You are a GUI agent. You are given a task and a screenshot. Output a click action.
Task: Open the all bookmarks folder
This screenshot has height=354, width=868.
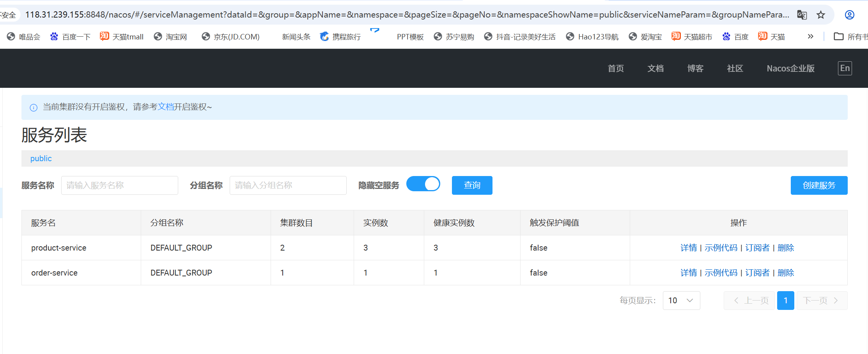(851, 37)
